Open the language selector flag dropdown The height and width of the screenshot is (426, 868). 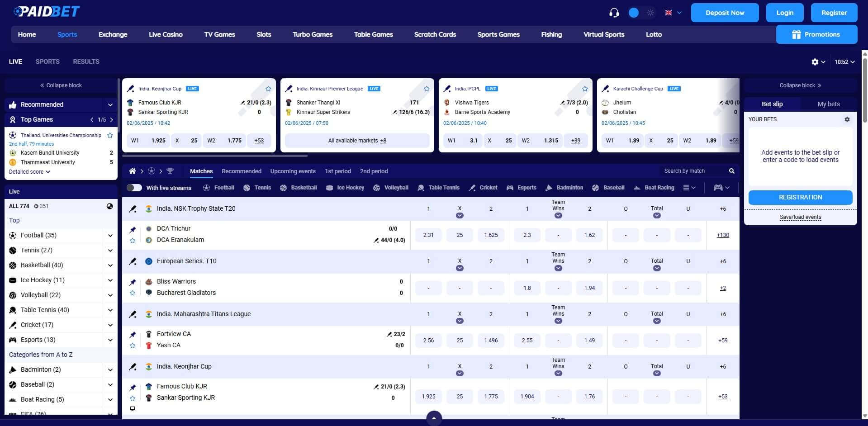point(672,13)
